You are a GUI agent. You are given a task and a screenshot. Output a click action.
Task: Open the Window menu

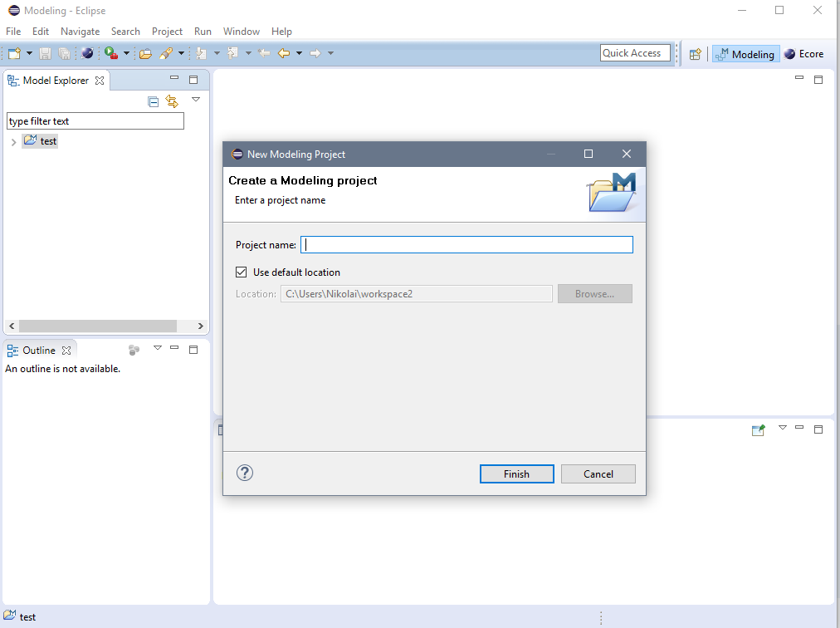click(x=242, y=32)
